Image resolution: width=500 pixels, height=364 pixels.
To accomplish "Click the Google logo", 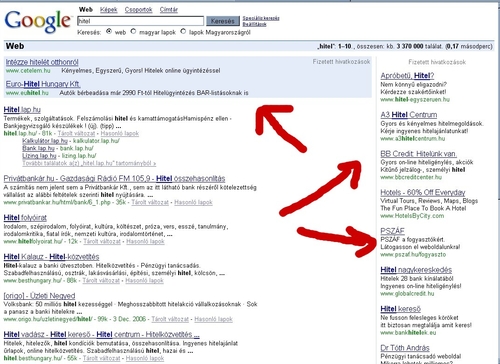I will coord(38,21).
